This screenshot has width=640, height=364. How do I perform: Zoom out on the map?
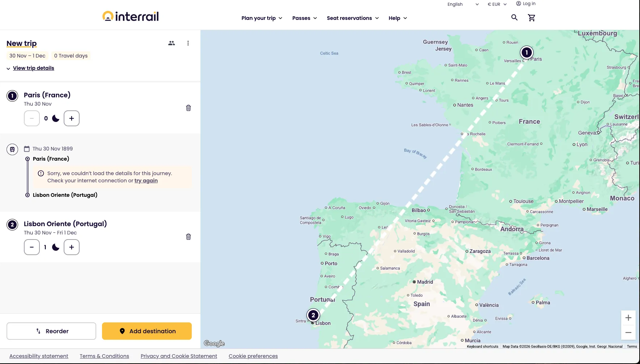click(x=628, y=333)
